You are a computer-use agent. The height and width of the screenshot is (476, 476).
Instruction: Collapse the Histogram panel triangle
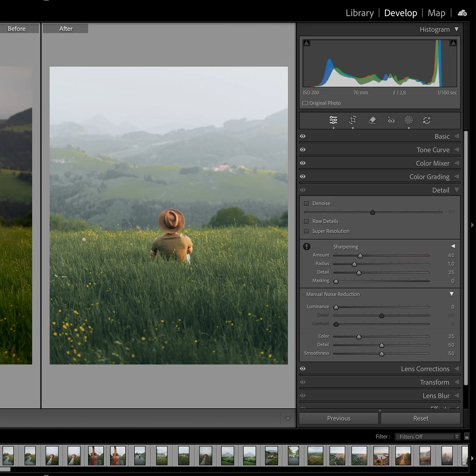tap(457, 29)
